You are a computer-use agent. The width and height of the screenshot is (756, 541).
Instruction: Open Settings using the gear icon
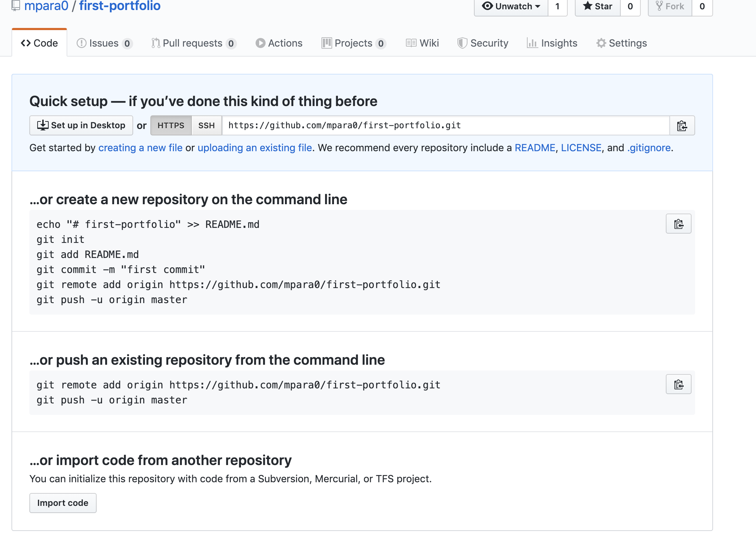click(x=601, y=43)
